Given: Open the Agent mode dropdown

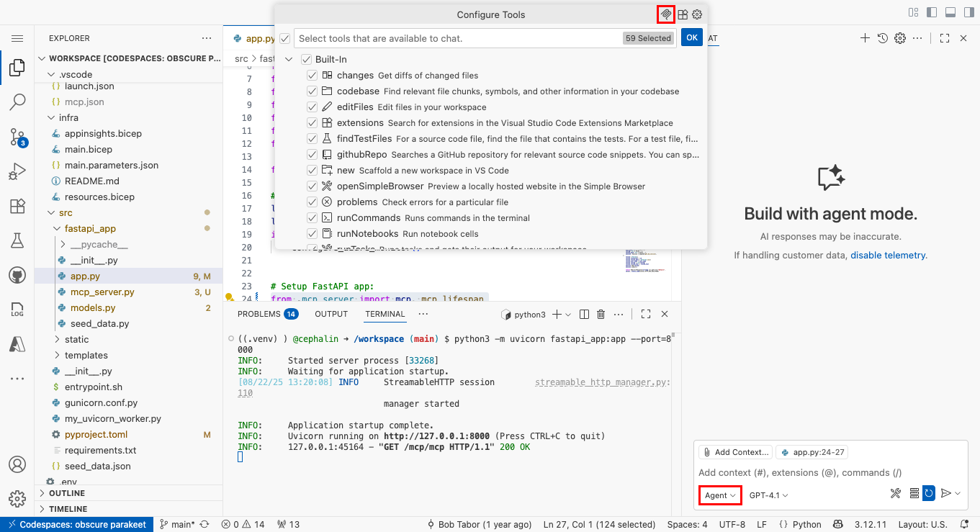Looking at the screenshot, I should pos(719,495).
